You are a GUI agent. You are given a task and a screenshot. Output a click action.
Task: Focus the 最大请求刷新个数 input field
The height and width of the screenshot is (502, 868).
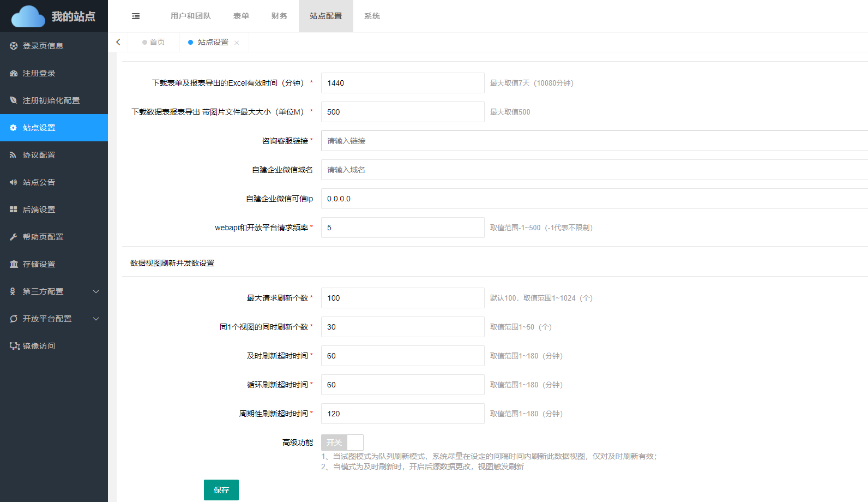point(402,298)
